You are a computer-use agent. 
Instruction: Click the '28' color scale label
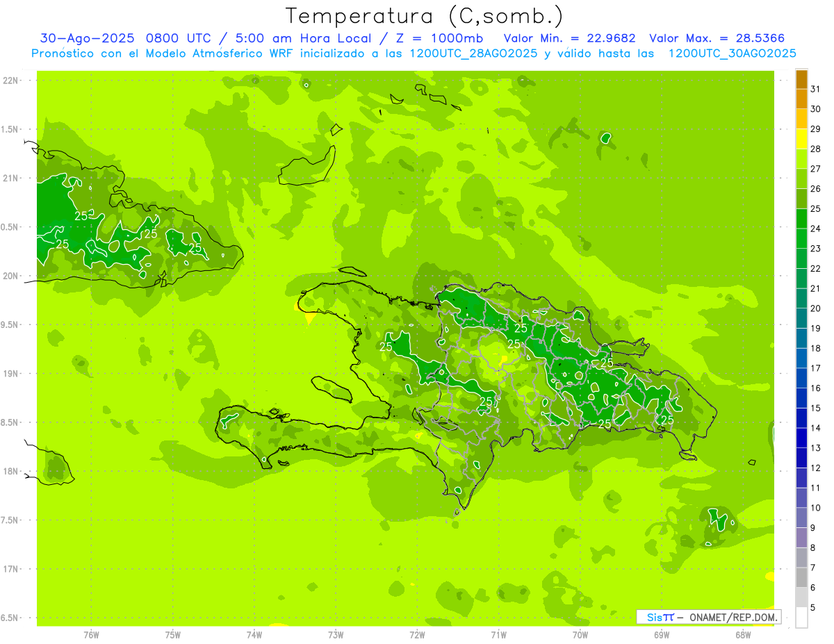(816, 149)
